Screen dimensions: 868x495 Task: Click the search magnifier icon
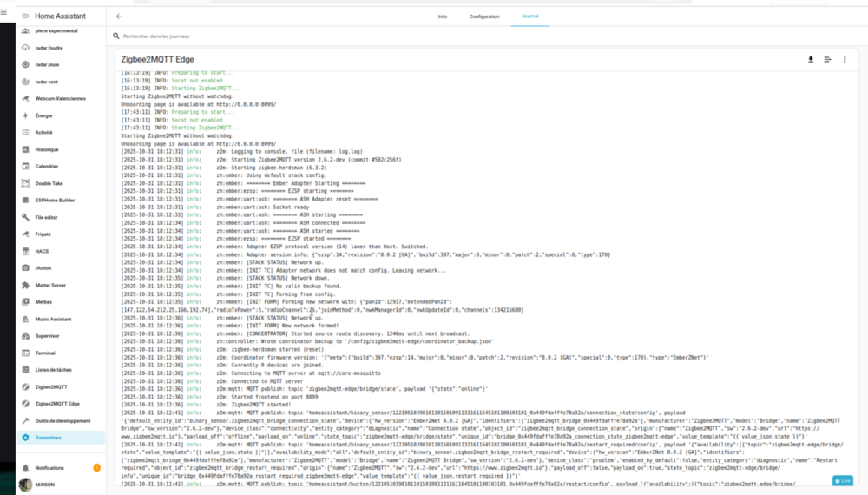(115, 36)
